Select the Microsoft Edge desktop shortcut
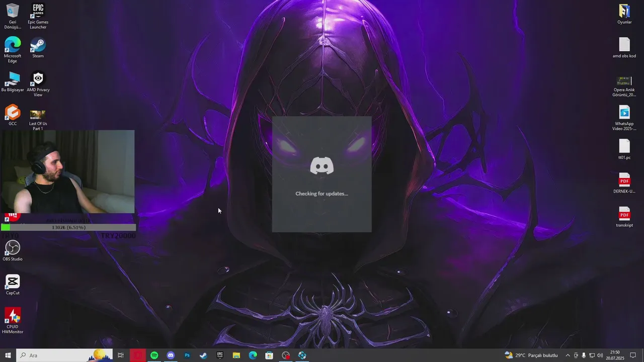The image size is (644, 362). 13,50
